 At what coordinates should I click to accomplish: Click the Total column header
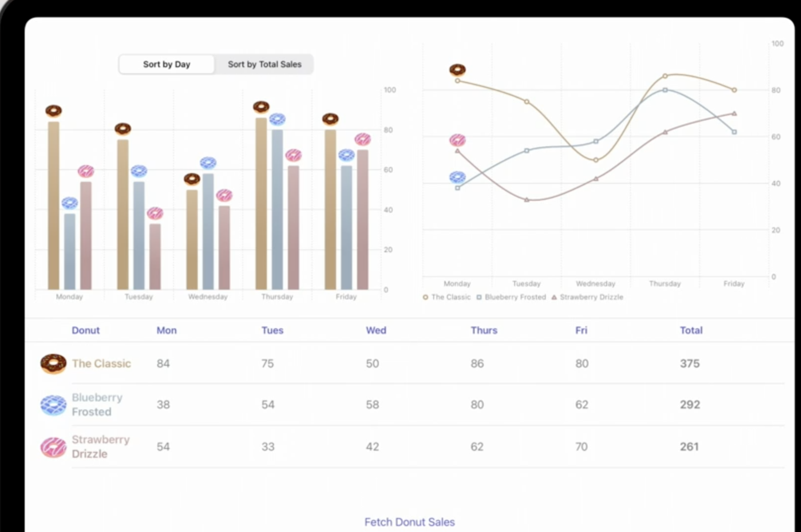coord(691,330)
